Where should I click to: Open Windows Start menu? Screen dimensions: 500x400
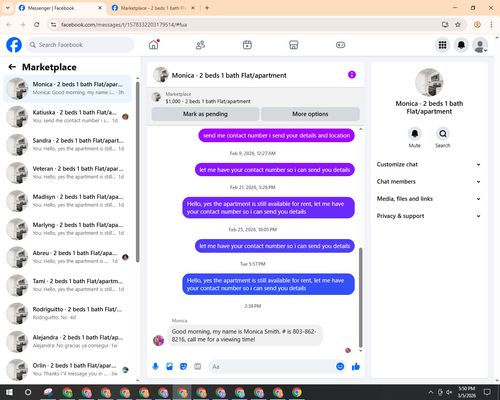[9, 392]
